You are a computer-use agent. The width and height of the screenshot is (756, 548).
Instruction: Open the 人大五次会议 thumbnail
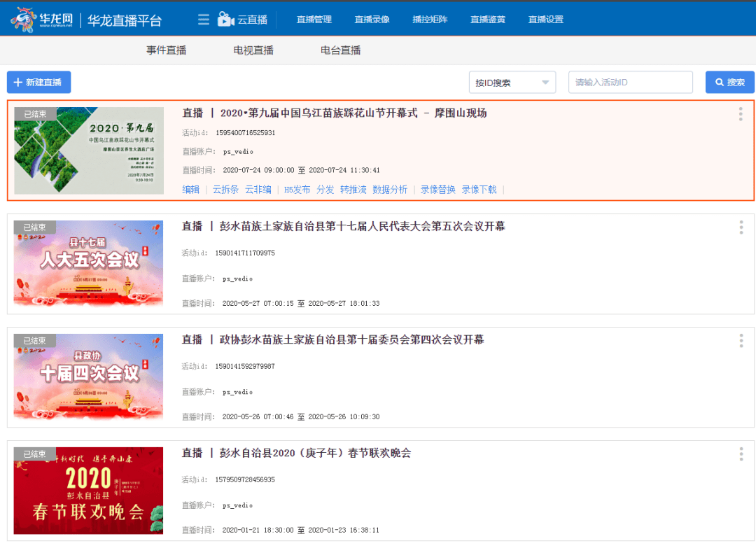pyautogui.click(x=88, y=264)
